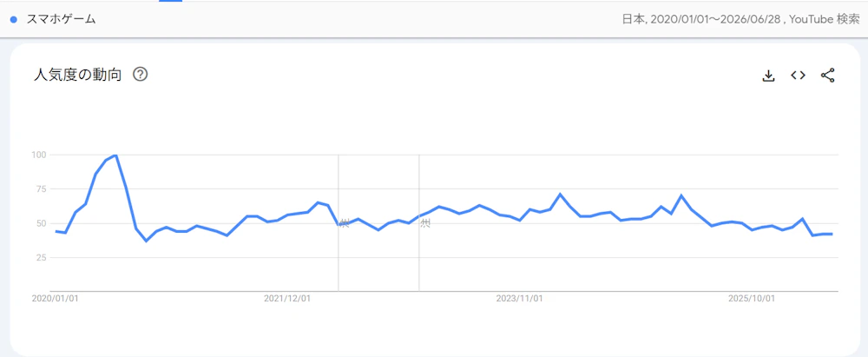Click the 25 value on y-axis
This screenshot has height=357, width=868.
click(41, 257)
